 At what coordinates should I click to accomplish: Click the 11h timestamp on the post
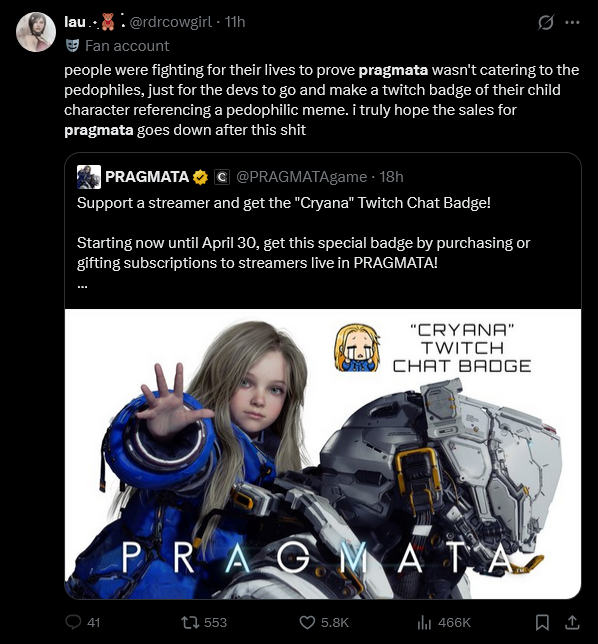pyautogui.click(x=235, y=22)
